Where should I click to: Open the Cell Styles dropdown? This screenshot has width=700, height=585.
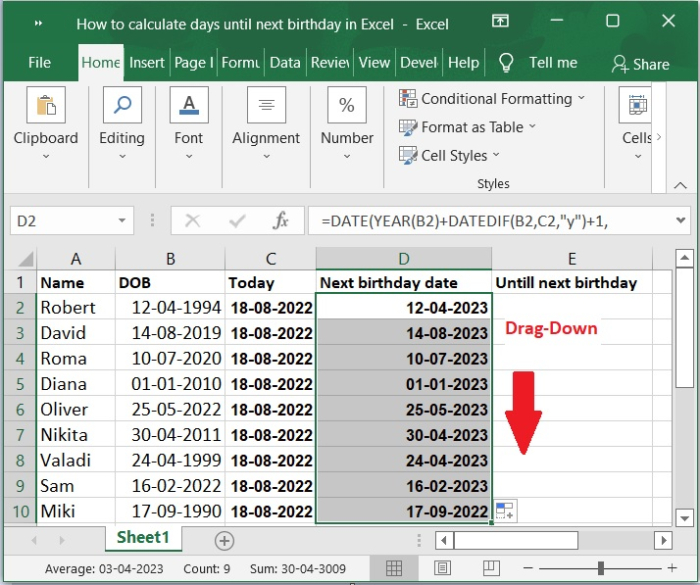click(497, 156)
